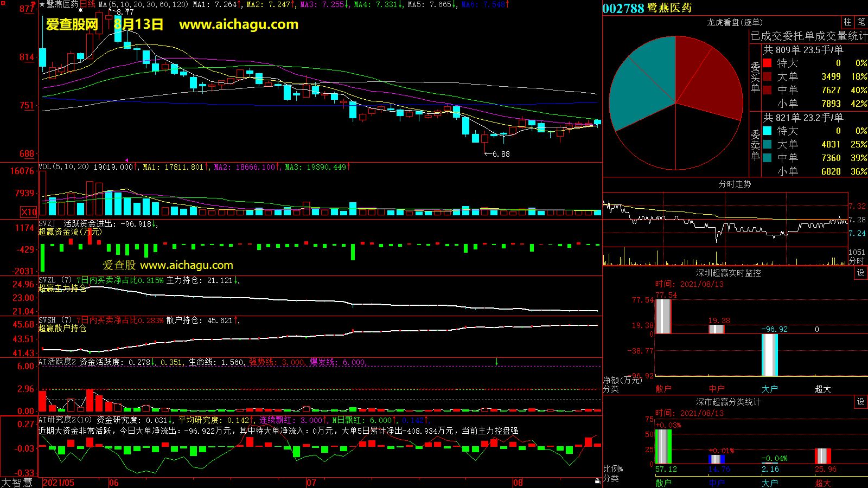
Task: Open VOL(5,10,20) indicator parameters
Action: coord(63,167)
